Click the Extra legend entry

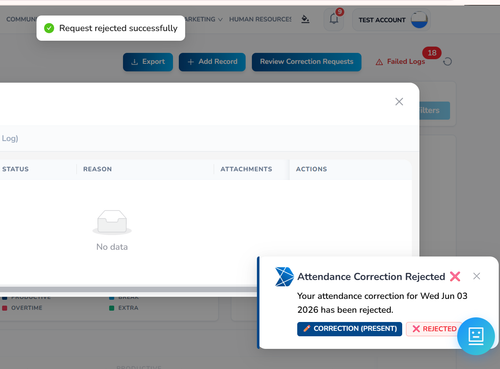pyautogui.click(x=124, y=308)
